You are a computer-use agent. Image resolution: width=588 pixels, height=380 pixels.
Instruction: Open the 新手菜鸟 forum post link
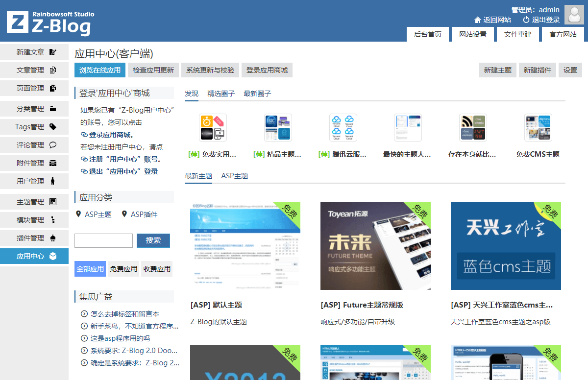[135, 326]
